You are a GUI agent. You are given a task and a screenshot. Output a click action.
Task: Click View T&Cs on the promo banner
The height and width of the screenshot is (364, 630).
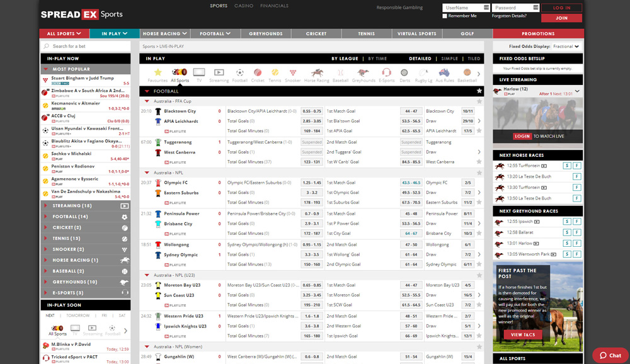523,334
